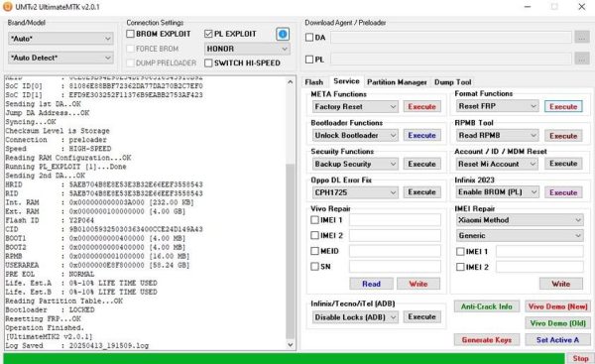Execute the Oppo DL Error Fix

tap(422, 192)
